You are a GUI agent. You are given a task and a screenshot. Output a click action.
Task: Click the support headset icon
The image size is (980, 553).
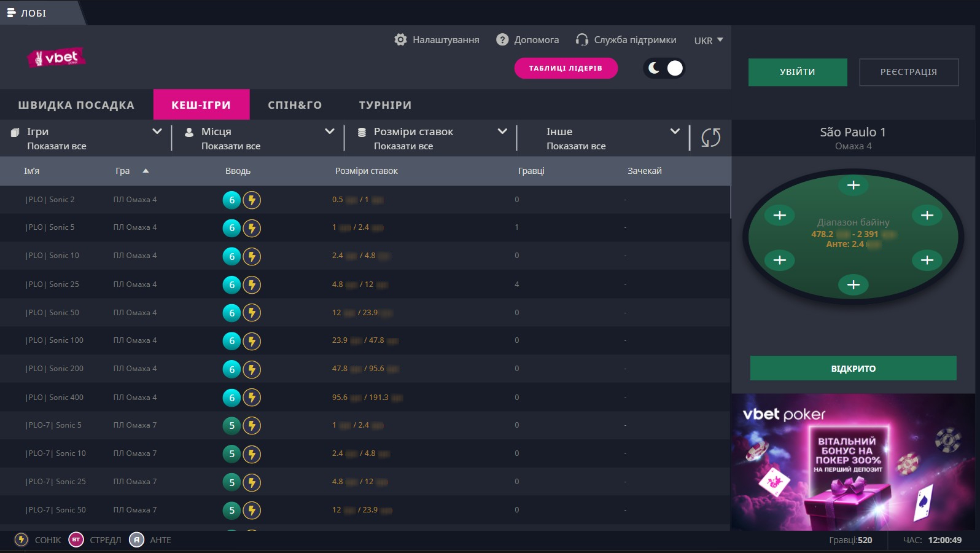(x=581, y=40)
